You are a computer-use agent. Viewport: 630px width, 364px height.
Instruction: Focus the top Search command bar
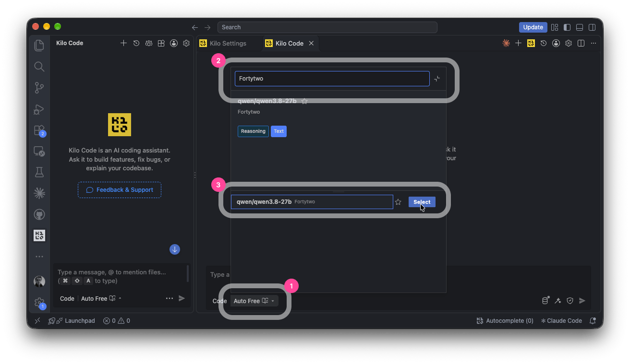(327, 27)
